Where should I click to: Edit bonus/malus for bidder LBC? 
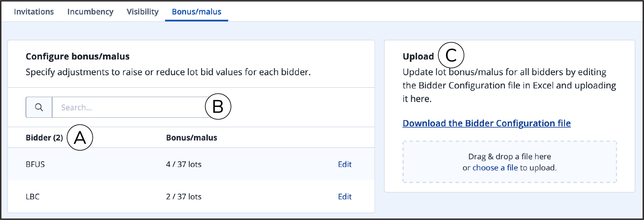click(x=345, y=197)
